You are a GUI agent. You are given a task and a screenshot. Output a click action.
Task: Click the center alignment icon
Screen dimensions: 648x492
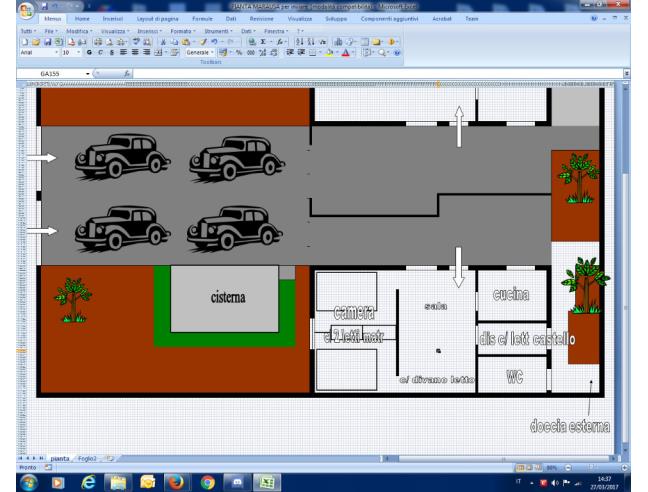[x=120, y=52]
